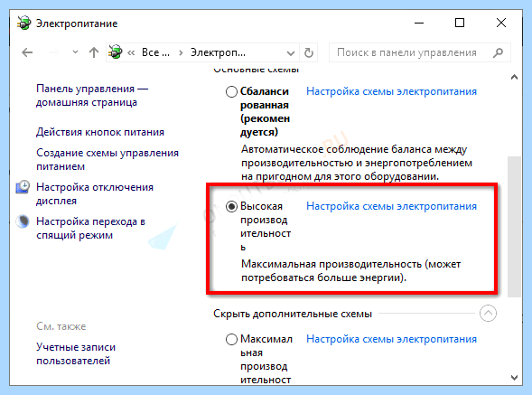Viewport: 532px width, 395px height.
Task: Open 'Учетные записи пользователей' link
Action: pyautogui.click(x=76, y=354)
